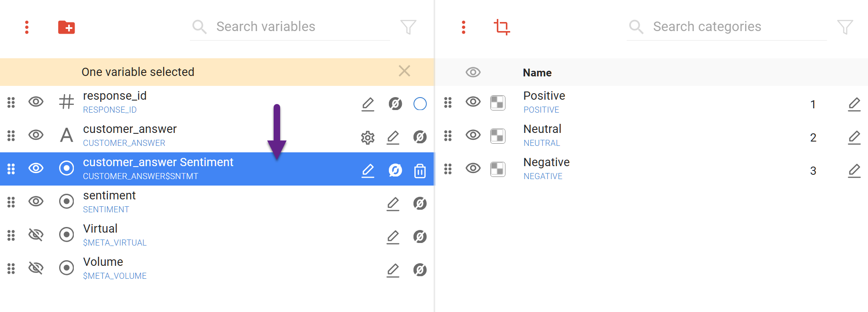Show the hidden Virtual variable
Screen dimensions: 868x312
coord(36,235)
